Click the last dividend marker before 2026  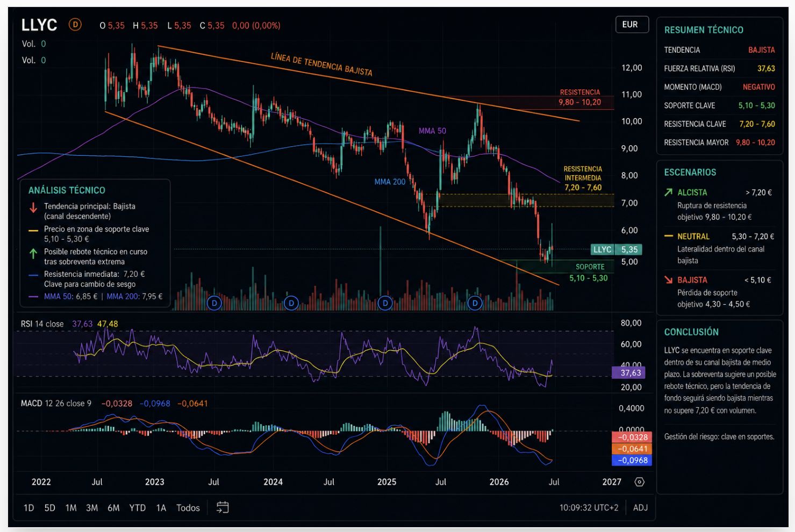click(475, 303)
